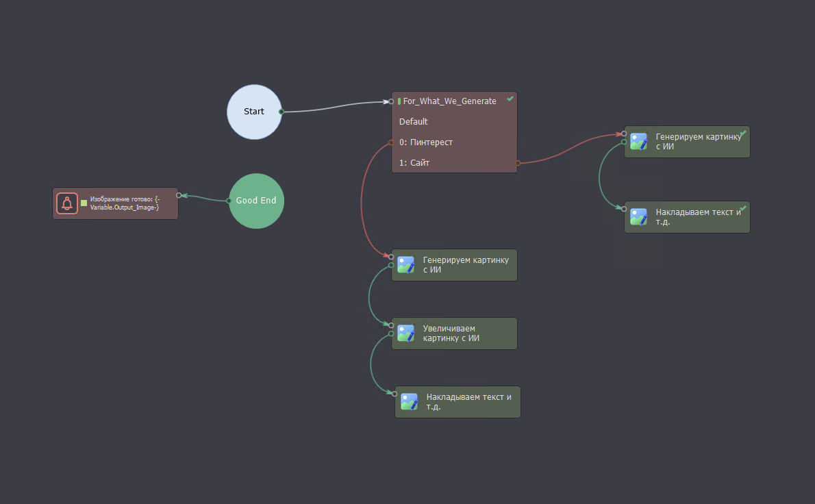
Task: Click the checkmark on 'Накладываем текст и т.д.' block
Action: [743, 208]
